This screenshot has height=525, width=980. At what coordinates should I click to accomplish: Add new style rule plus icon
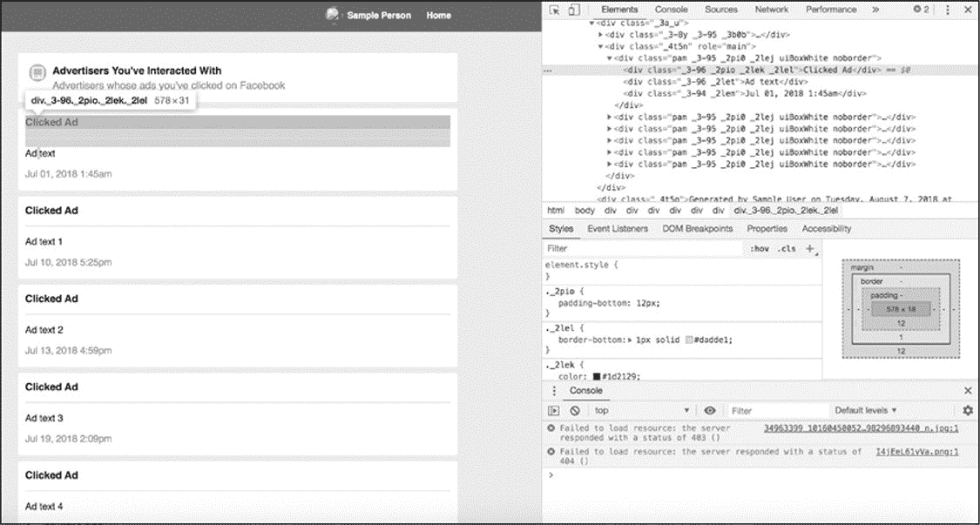tap(809, 248)
